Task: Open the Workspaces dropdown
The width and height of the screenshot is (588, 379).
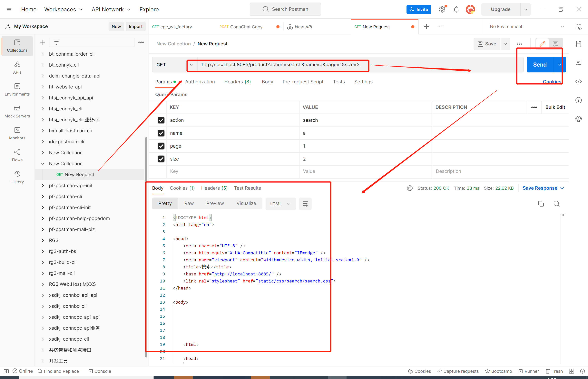Action: pos(63,9)
